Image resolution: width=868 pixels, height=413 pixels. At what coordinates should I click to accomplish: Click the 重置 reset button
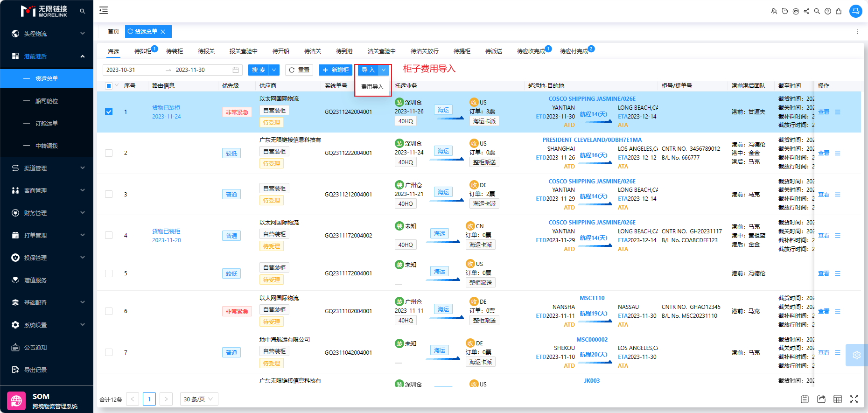[x=299, y=70]
